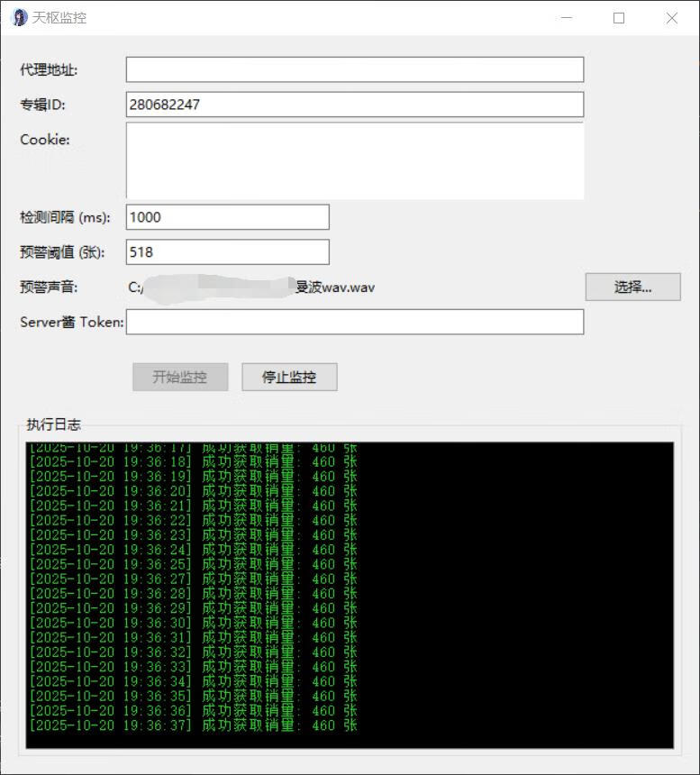The height and width of the screenshot is (775, 700).
Task: Select log line timestamped 19:36:33
Action: click(x=193, y=667)
